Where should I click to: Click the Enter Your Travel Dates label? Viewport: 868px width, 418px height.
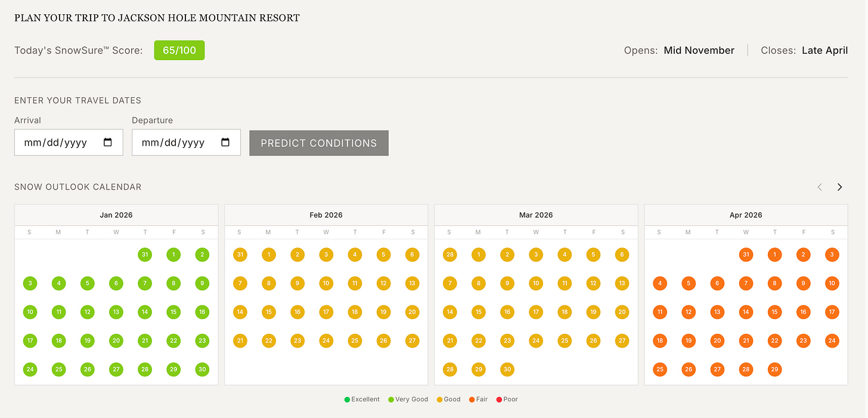pos(78,101)
